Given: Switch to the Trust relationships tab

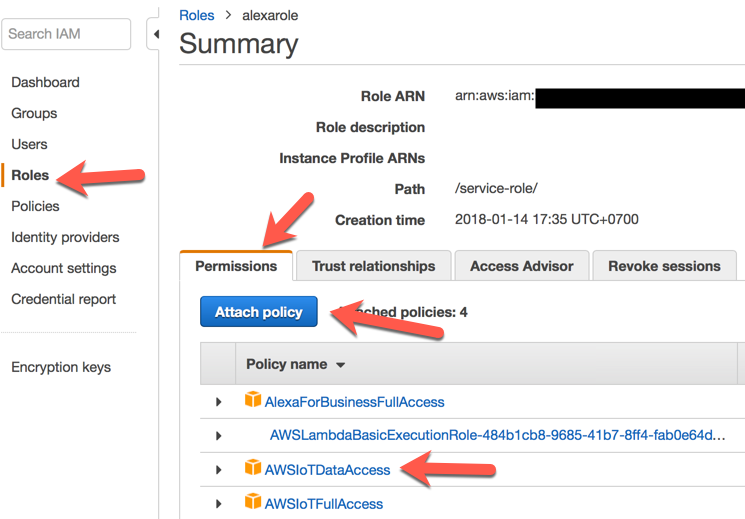Looking at the screenshot, I should (x=373, y=266).
